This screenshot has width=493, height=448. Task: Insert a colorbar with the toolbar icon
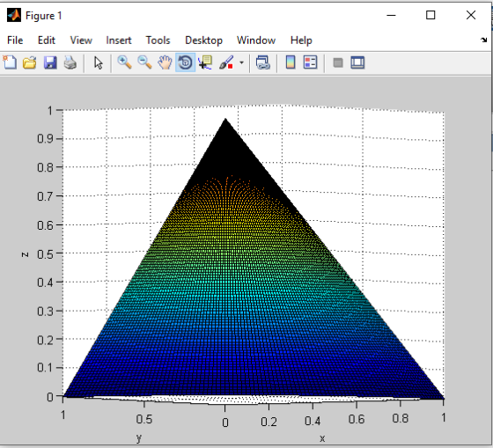pyautogui.click(x=291, y=62)
